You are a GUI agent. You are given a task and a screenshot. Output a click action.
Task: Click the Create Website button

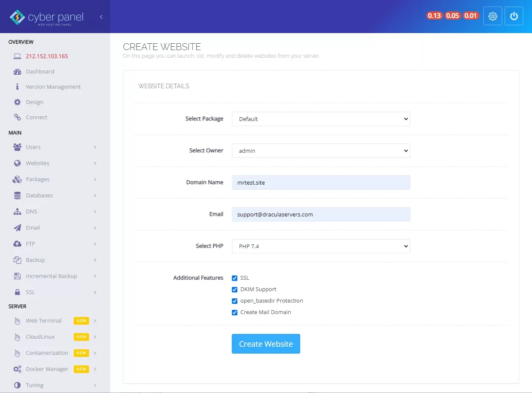[266, 344]
